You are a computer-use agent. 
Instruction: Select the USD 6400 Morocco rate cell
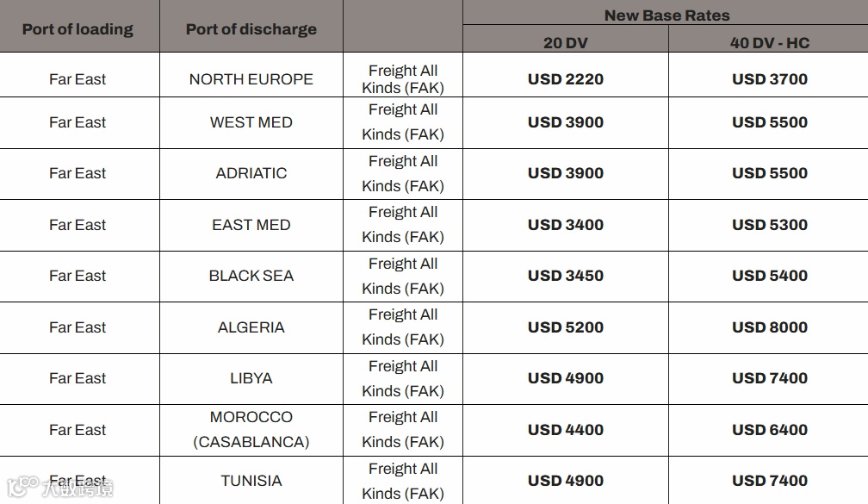click(768, 431)
